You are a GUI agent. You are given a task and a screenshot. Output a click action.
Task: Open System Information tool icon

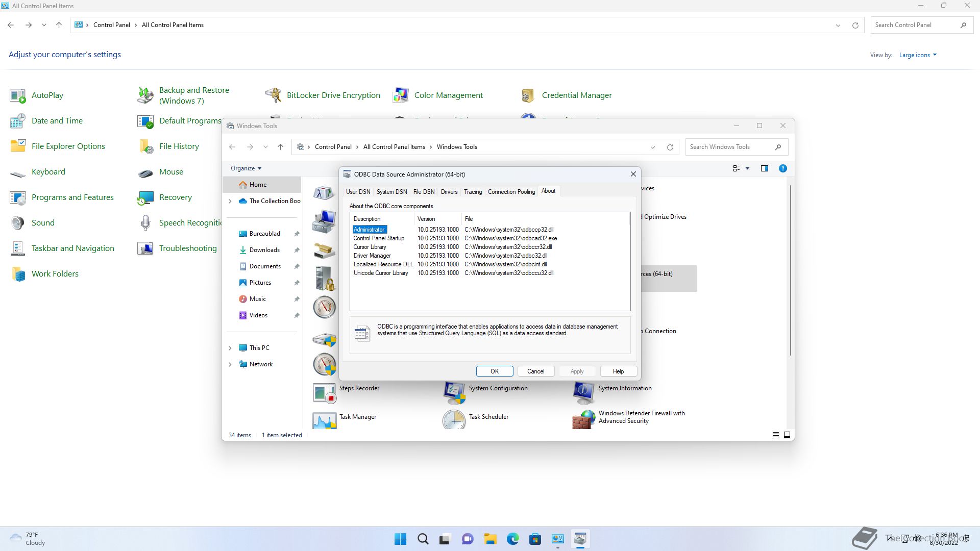point(583,392)
